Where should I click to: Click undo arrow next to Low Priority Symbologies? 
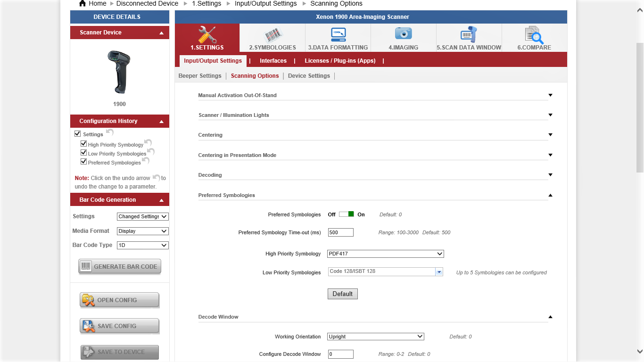tap(151, 152)
